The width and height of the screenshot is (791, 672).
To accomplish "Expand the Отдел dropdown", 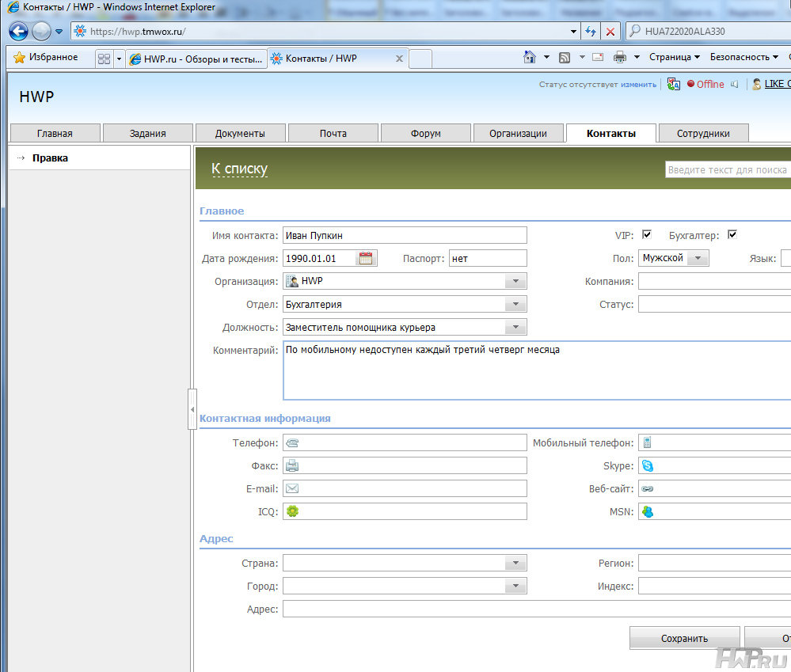I will click(x=515, y=304).
